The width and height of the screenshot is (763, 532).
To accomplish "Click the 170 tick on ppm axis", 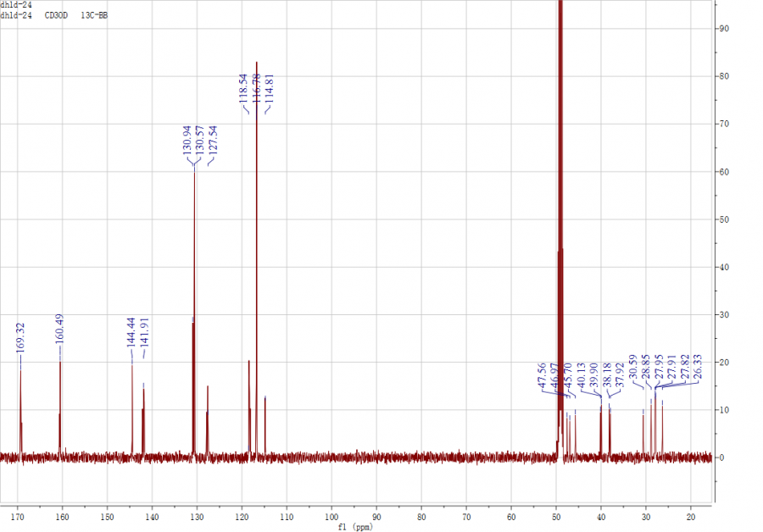I will coord(18,517).
